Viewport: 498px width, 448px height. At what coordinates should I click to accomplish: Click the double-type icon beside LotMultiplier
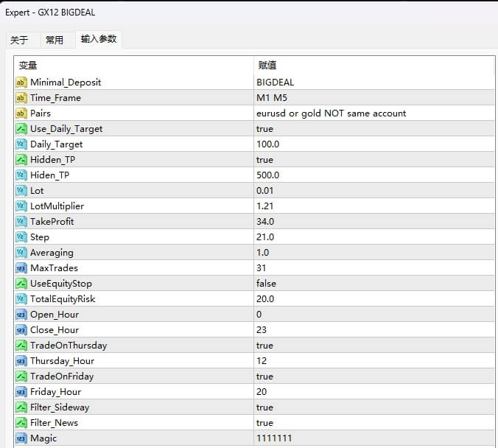[21, 206]
